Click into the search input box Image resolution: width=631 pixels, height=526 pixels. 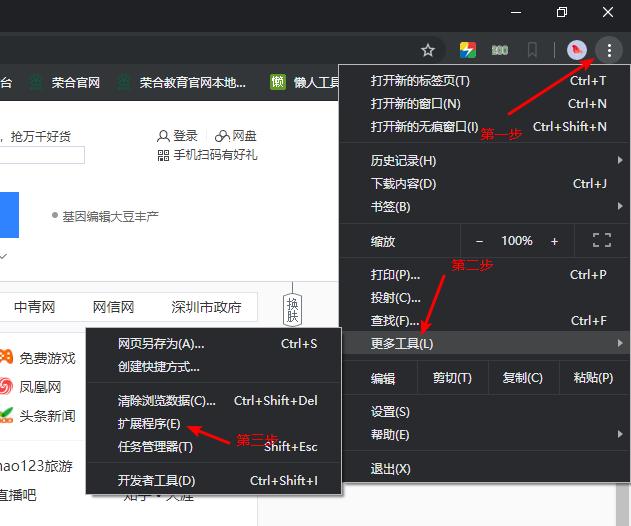tap(42, 155)
